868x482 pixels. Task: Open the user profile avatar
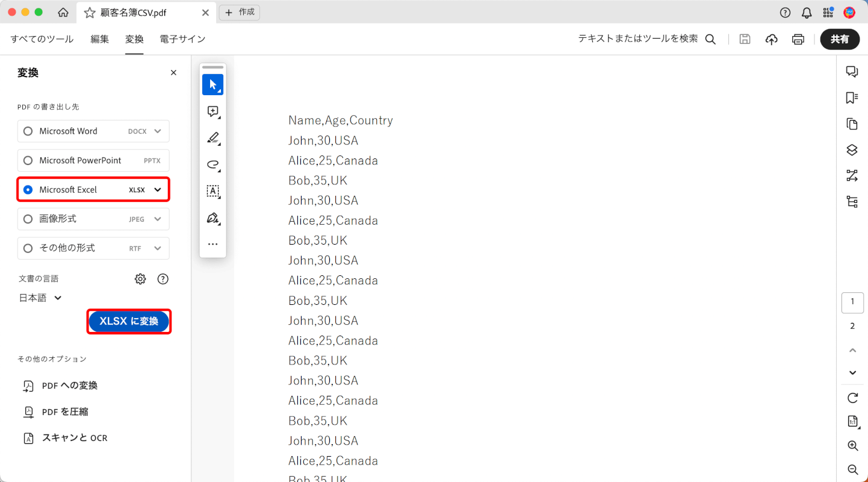(849, 13)
